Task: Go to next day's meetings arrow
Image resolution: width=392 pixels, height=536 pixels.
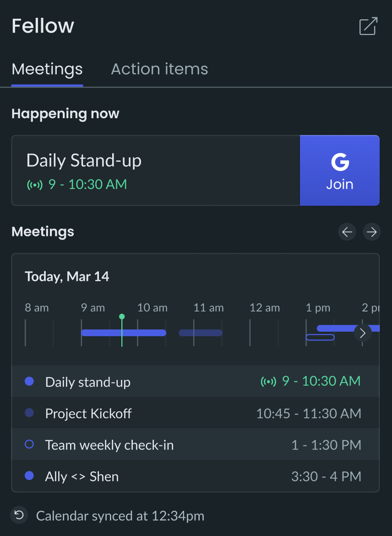Action: tap(371, 232)
